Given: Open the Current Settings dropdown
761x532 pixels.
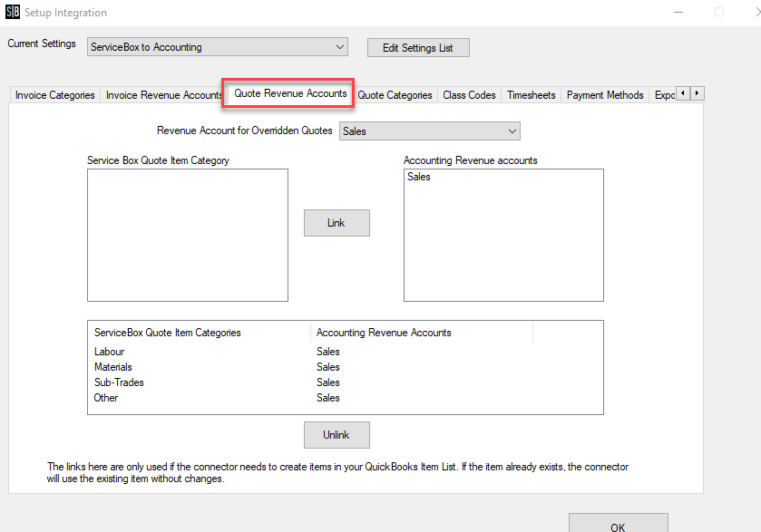Looking at the screenshot, I should pos(218,47).
